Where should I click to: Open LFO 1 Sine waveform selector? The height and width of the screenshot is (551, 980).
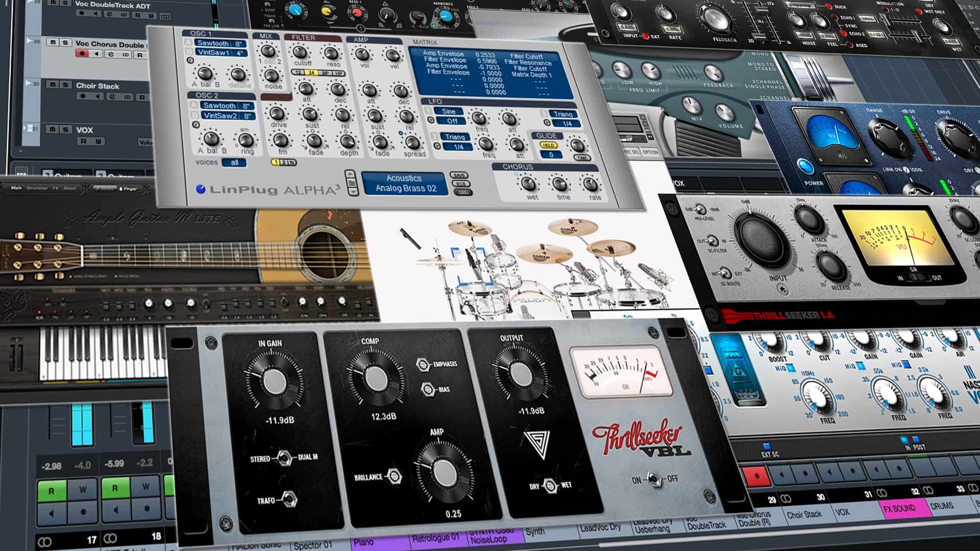pyautogui.click(x=449, y=111)
